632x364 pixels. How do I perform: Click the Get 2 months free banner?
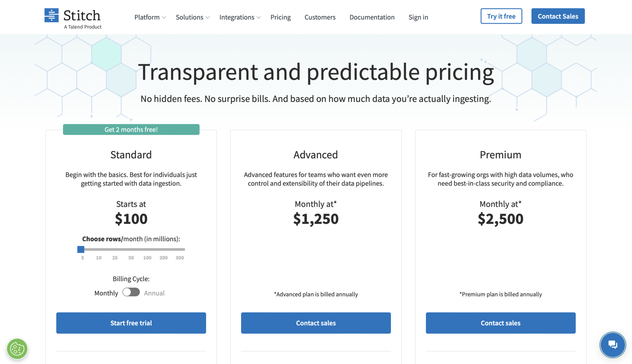[x=131, y=129]
